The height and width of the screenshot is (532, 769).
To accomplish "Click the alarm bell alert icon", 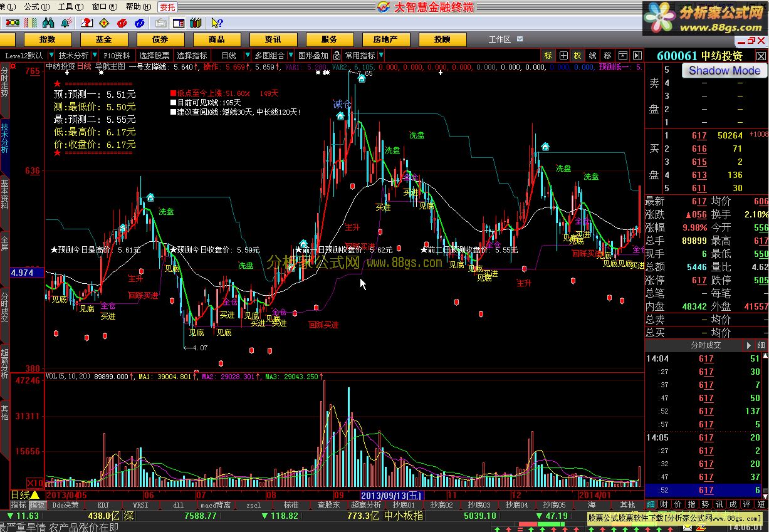I will point(67,23).
